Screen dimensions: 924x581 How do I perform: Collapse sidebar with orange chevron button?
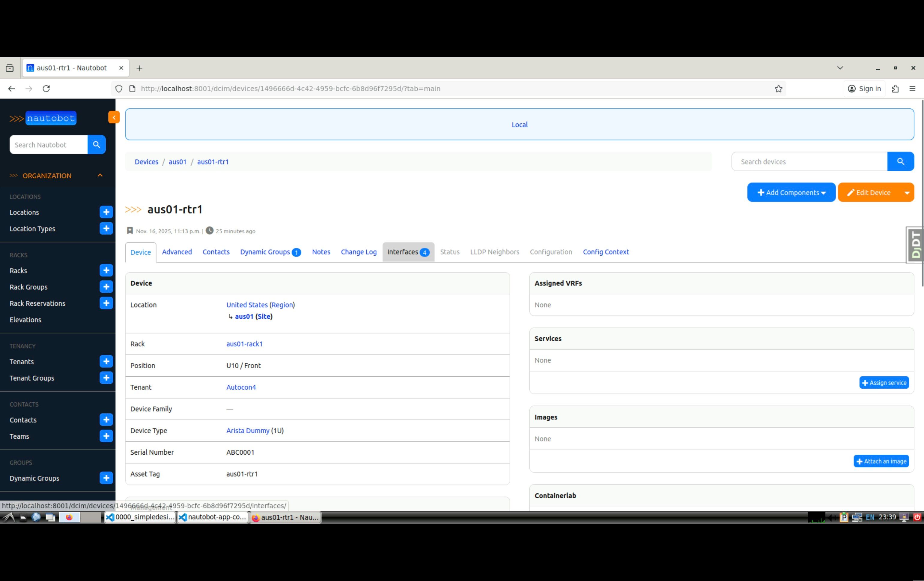click(114, 117)
